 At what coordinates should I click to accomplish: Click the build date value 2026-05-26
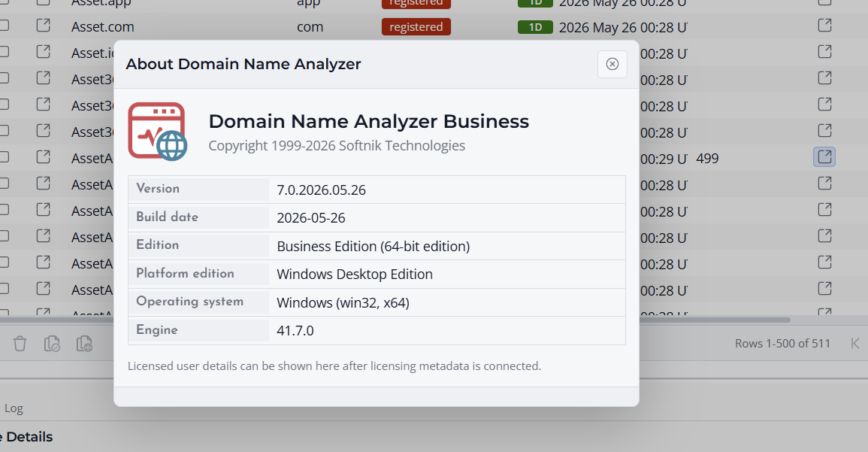point(310,217)
